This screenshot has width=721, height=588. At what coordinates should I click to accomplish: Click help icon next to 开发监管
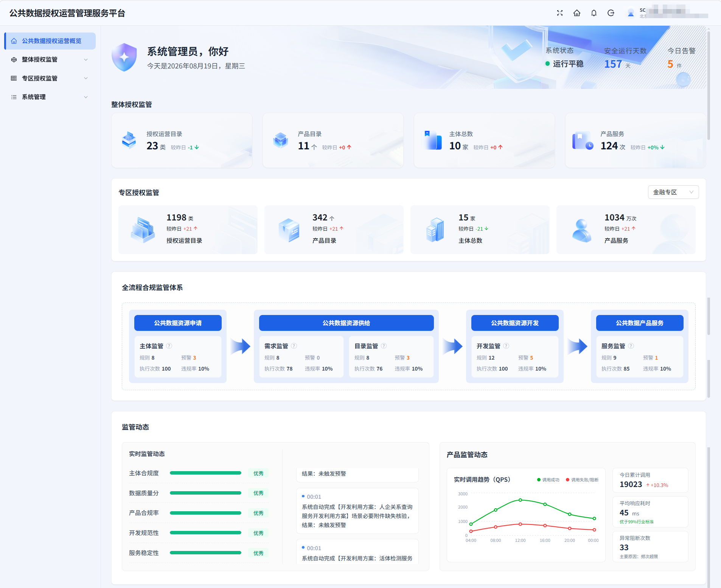[506, 346]
